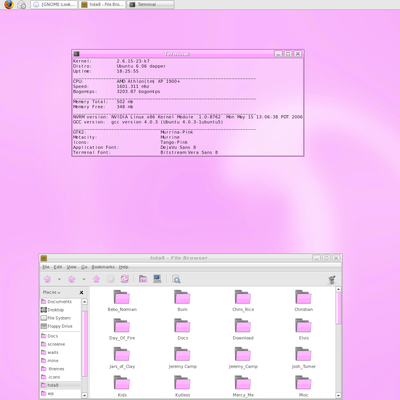Select the Misc folder
The image size is (400, 400).
click(x=303, y=387)
